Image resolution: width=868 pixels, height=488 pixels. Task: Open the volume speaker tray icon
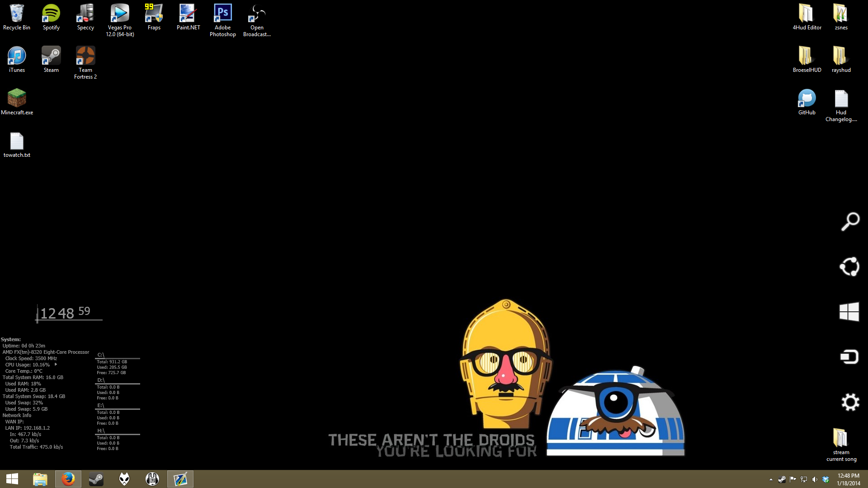point(815,479)
